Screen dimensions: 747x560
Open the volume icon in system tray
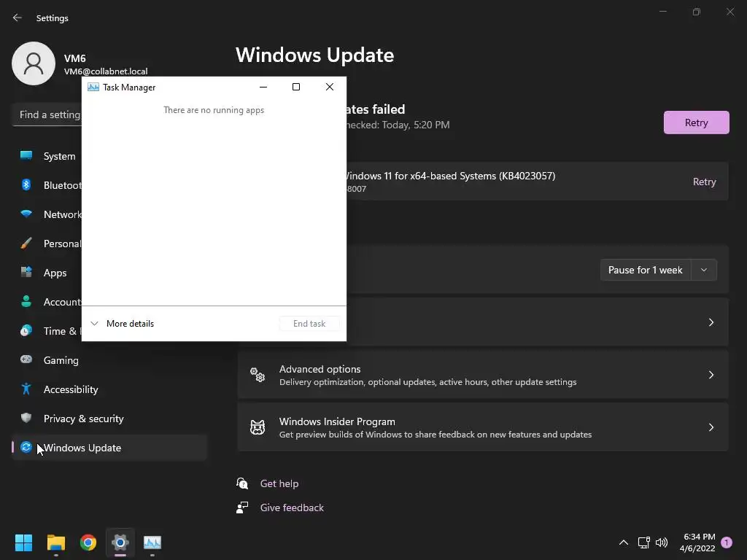point(662,542)
